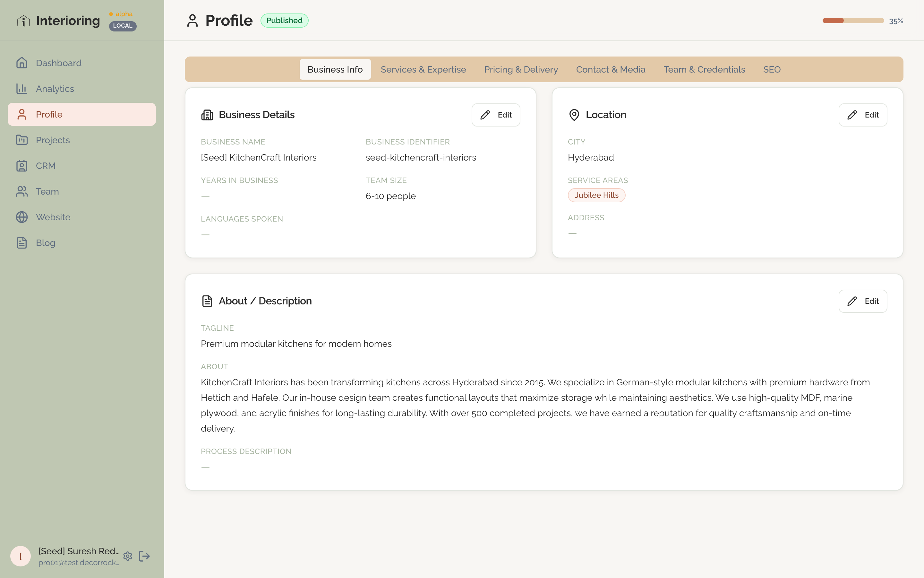Image resolution: width=924 pixels, height=578 pixels.
Task: Switch to Pricing & Delivery tab
Action: [521, 69]
